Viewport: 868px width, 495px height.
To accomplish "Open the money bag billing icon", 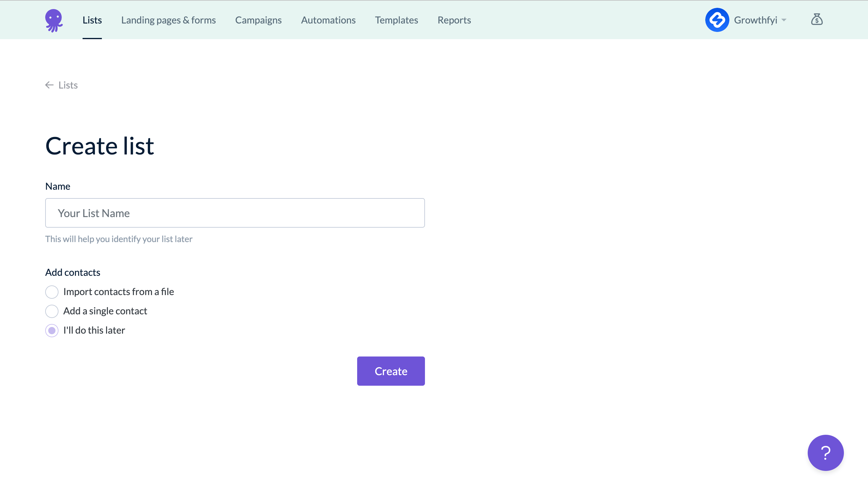I will 817,20.
